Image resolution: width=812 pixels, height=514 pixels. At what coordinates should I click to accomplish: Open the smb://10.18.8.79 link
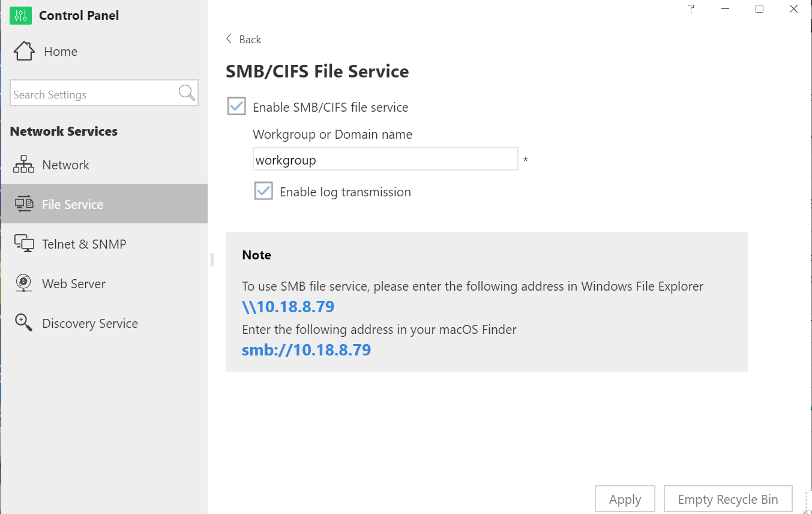coord(306,350)
